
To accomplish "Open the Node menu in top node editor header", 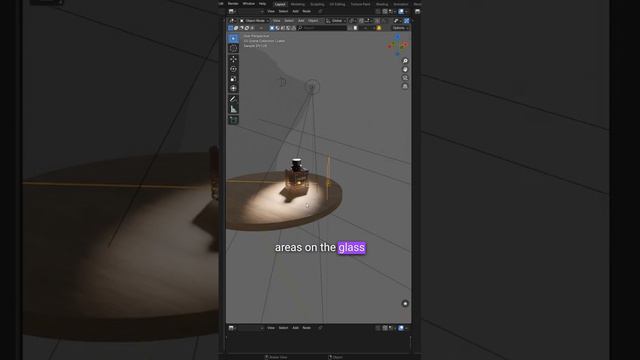I will [307, 11].
